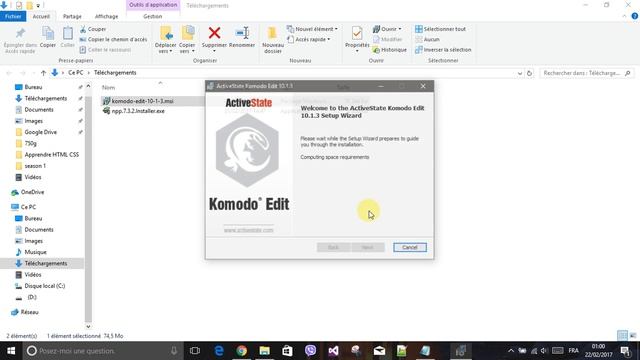
Task: Open Visual Studio from the taskbar
Action: pos(333,351)
